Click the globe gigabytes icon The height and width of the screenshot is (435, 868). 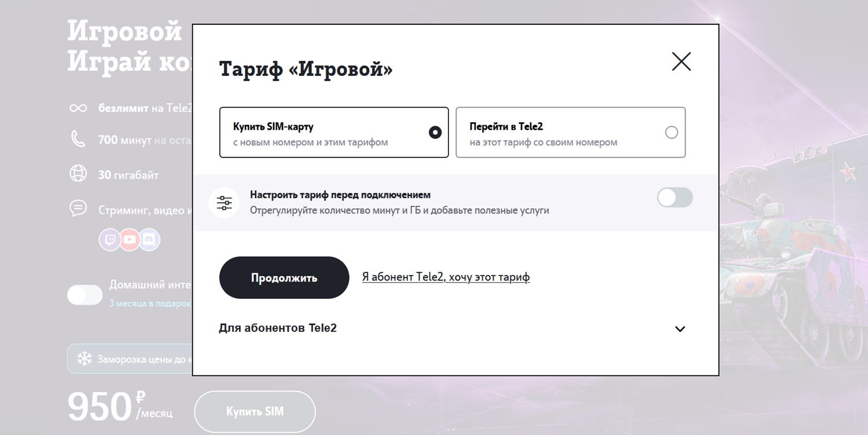[x=78, y=174]
